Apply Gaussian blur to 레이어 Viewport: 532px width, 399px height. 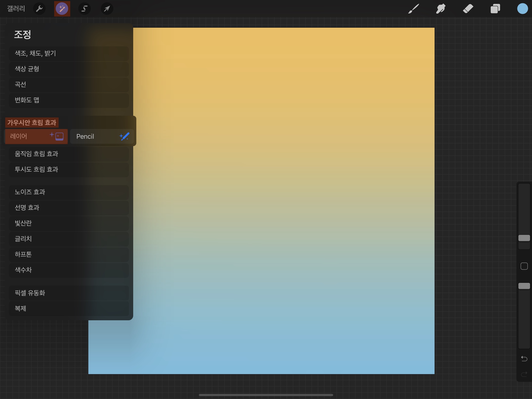point(36,136)
